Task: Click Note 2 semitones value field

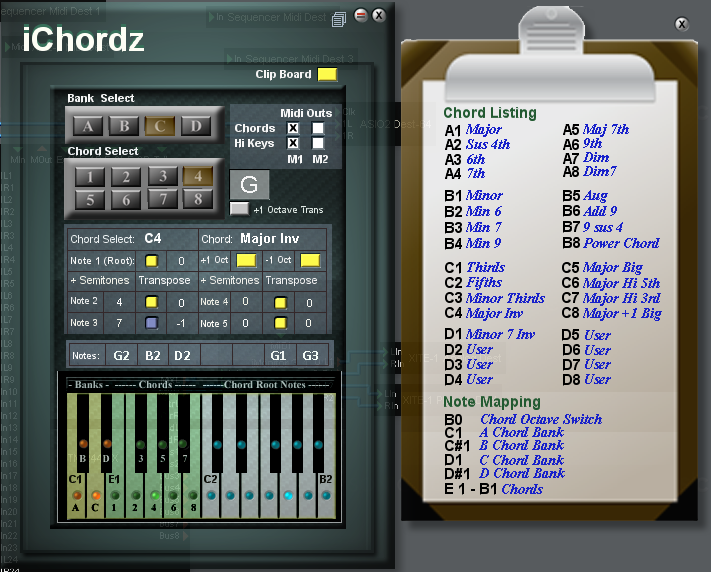Action: coord(118,302)
